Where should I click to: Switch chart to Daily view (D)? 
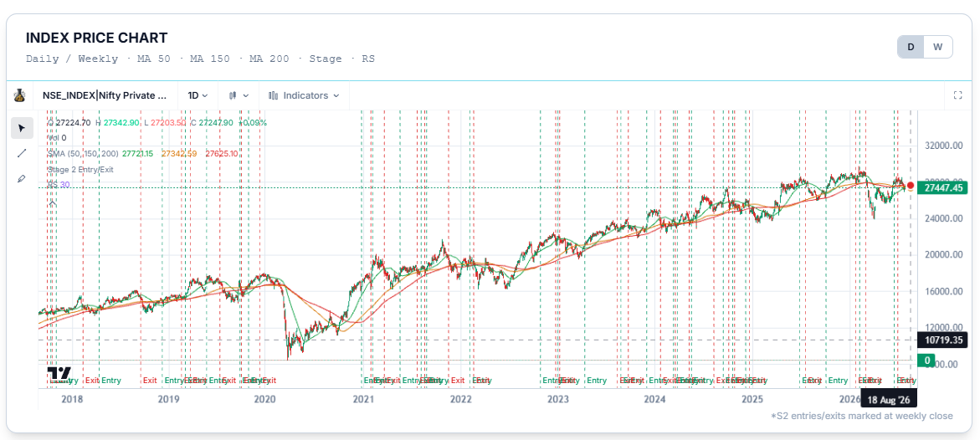911,47
